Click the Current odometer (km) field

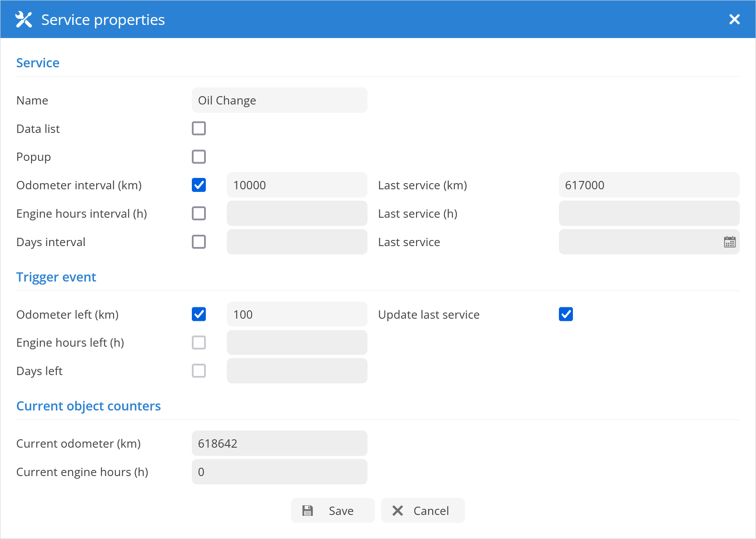point(279,443)
